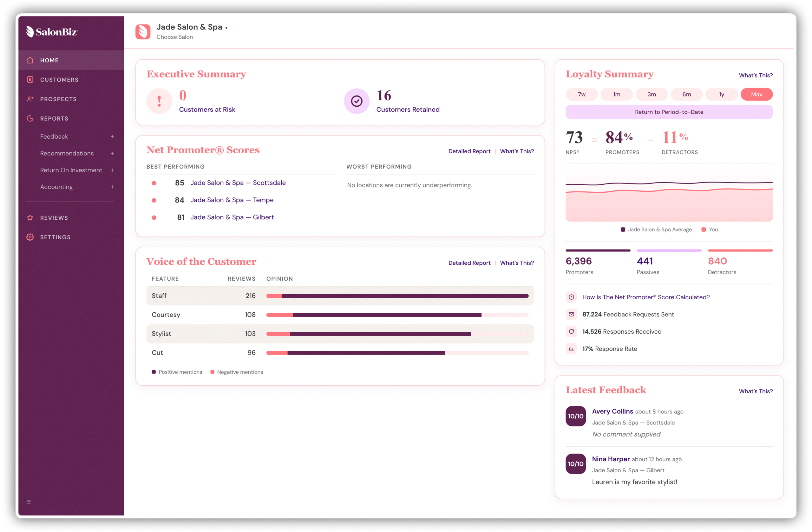Screen dimensions: 812x532
Task: Click the Customers Retained checkmark icon
Action: coord(357,101)
